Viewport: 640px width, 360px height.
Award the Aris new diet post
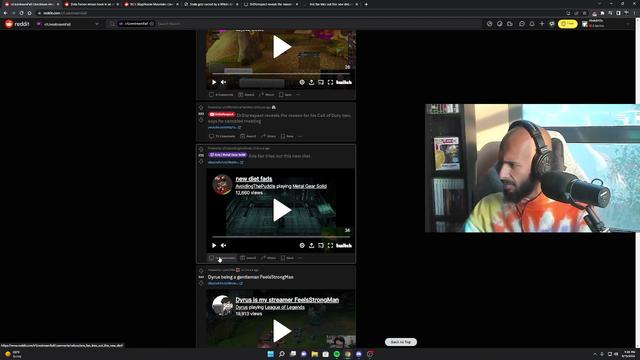click(248, 258)
